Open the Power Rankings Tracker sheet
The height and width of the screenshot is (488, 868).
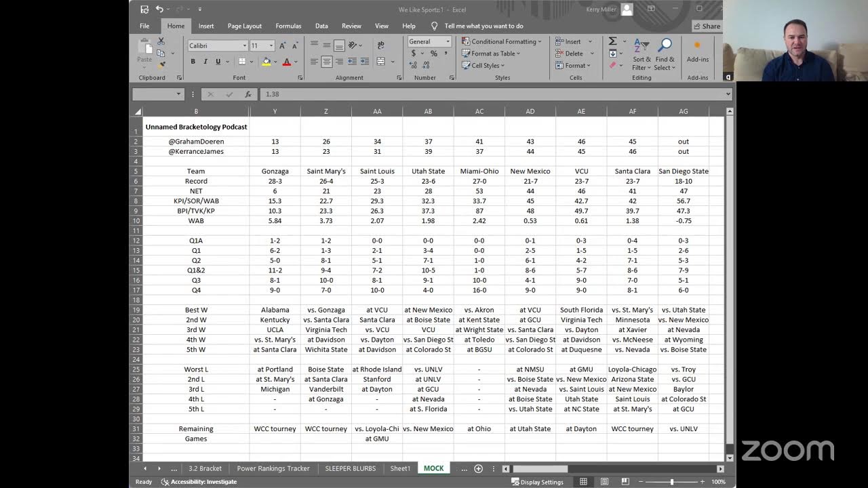[273, 468]
